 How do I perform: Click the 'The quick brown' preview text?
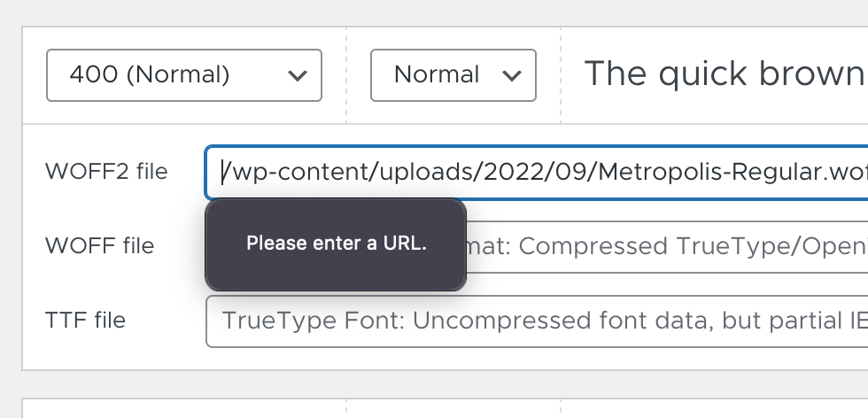tap(725, 74)
